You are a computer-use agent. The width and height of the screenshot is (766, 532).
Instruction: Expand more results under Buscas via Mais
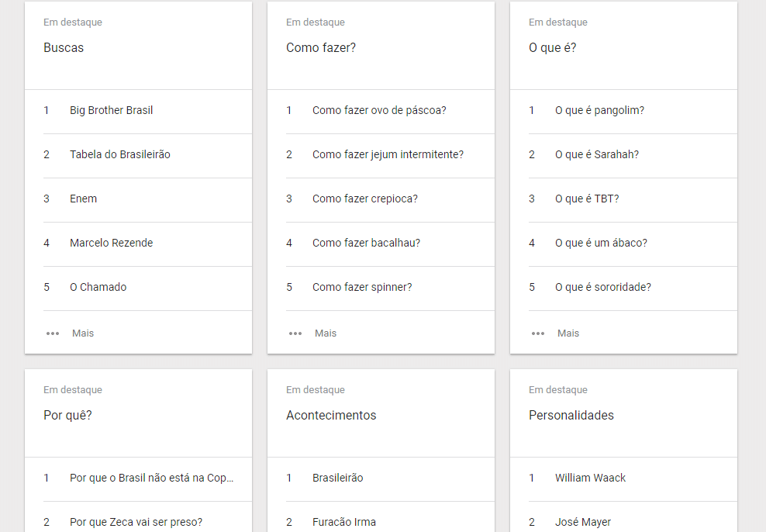(82, 333)
